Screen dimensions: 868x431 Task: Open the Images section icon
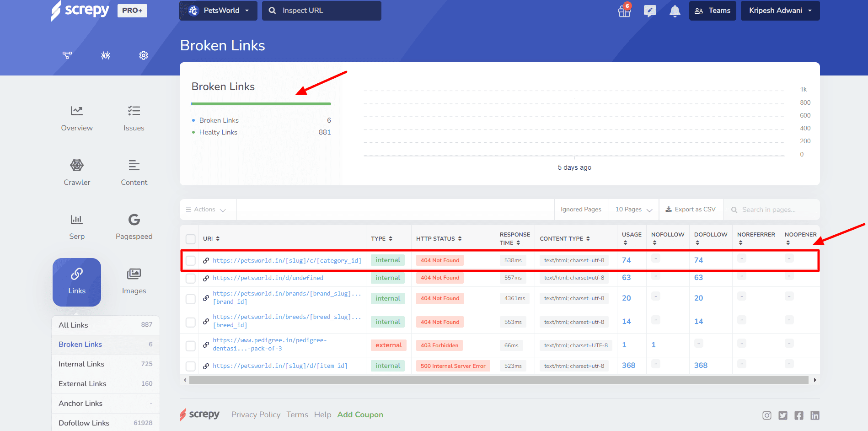(x=134, y=274)
